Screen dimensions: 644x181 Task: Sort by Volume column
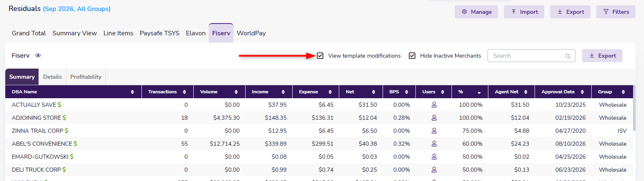tap(236, 92)
